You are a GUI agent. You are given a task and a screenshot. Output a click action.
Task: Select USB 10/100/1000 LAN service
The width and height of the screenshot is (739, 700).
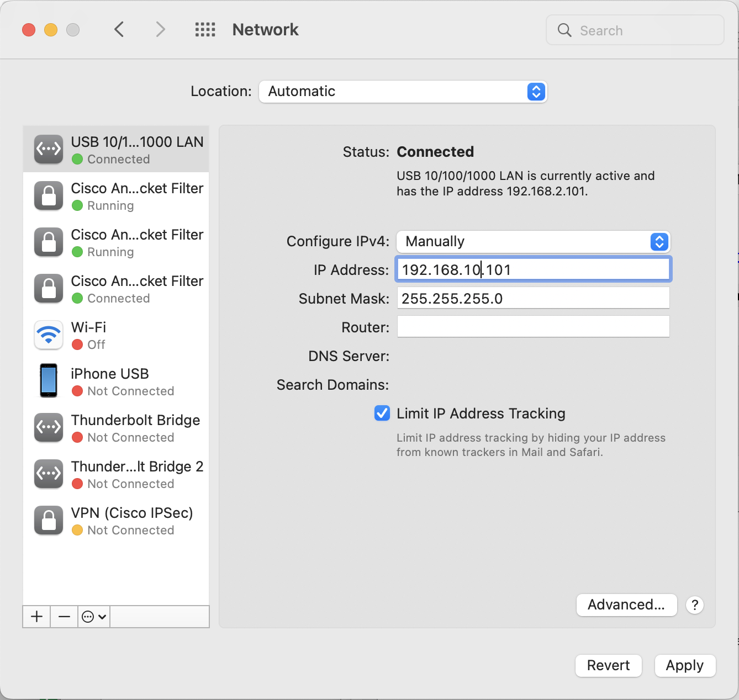116,150
